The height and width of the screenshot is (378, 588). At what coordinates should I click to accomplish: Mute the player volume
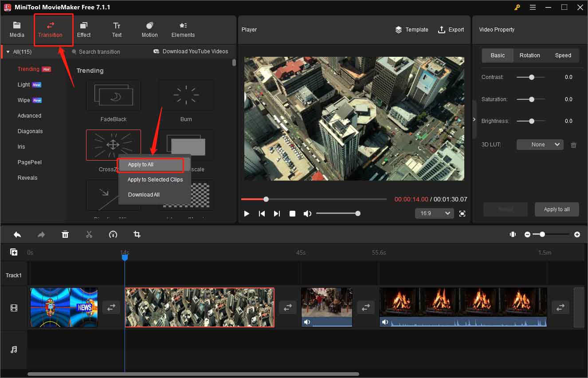[x=307, y=214]
